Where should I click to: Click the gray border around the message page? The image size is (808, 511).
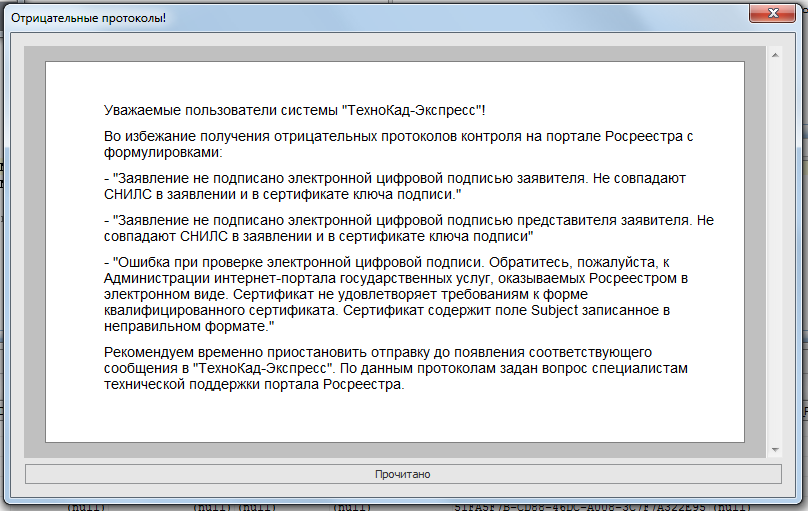35,250
